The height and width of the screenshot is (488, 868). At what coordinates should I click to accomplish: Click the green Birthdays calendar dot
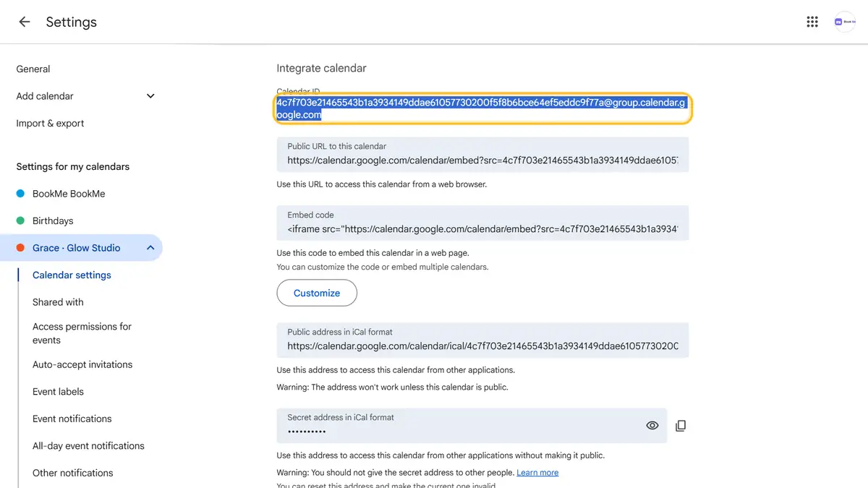tap(20, 221)
